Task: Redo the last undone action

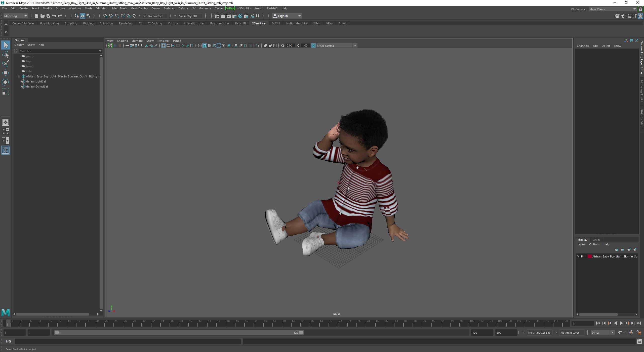Action: (x=60, y=16)
